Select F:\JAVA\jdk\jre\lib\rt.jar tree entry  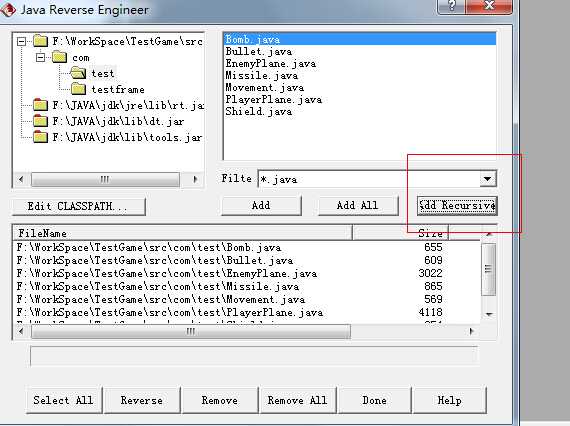tap(128, 105)
